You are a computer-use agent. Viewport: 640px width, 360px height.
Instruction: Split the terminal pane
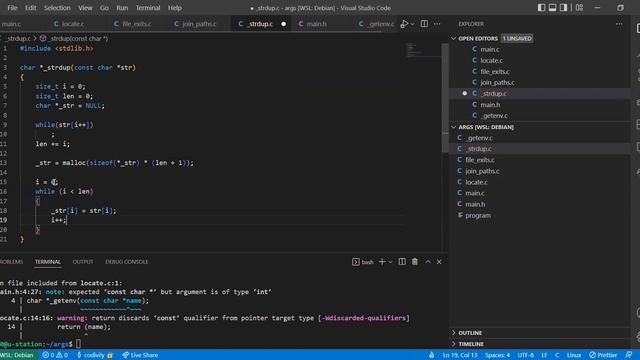coord(402,262)
